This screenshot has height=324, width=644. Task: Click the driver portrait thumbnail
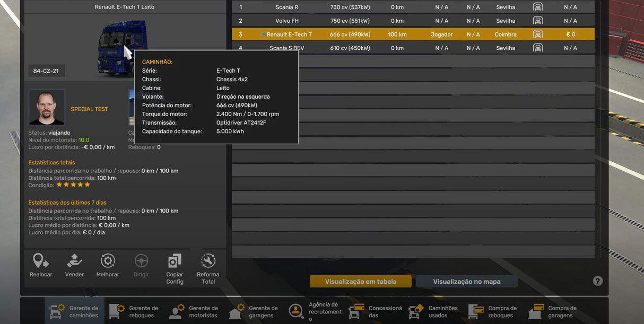click(x=47, y=107)
